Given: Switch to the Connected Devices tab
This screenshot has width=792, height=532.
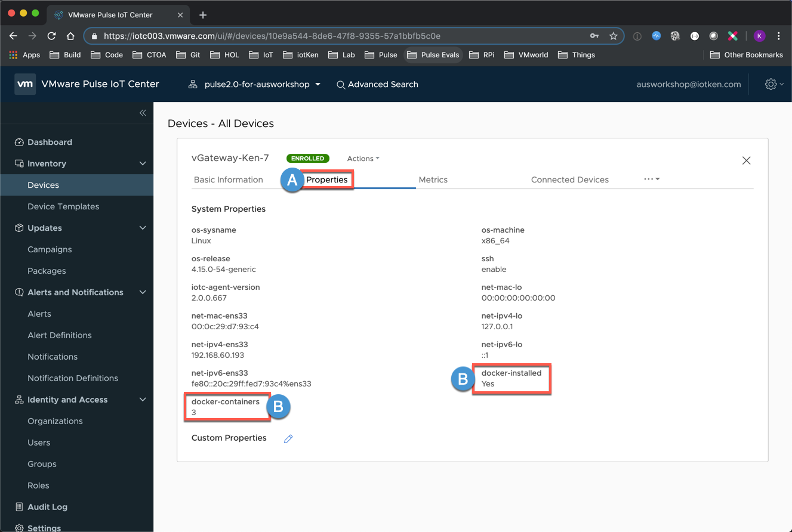Looking at the screenshot, I should (569, 180).
